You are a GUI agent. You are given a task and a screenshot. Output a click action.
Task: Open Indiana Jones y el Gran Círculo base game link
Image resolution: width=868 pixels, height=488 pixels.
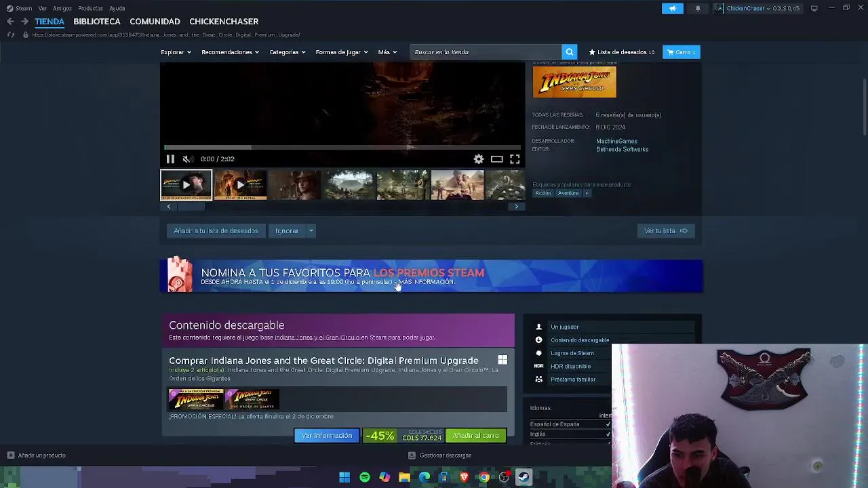pyautogui.click(x=317, y=338)
